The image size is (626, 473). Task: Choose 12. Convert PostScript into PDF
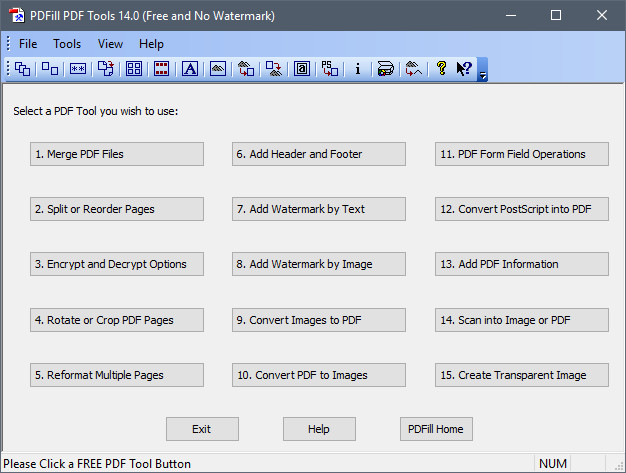pos(522,209)
